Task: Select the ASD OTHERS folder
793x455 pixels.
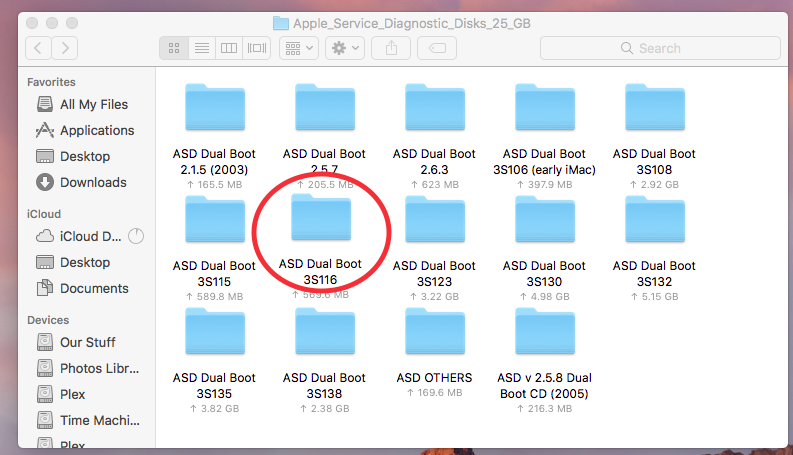Action: pos(434,332)
